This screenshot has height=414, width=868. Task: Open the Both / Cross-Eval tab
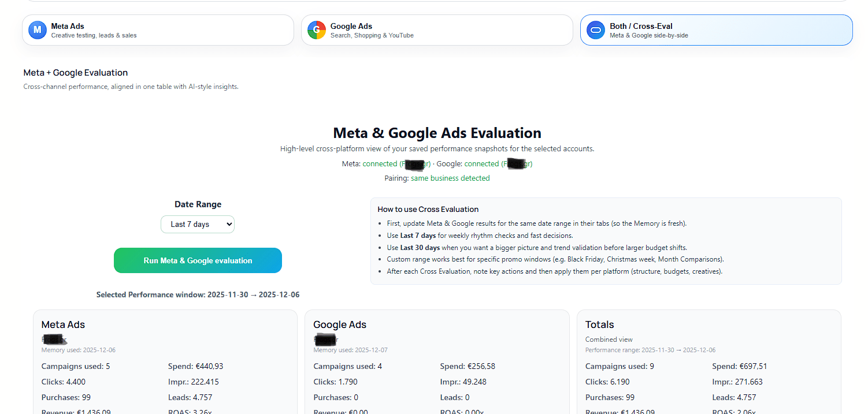(716, 30)
